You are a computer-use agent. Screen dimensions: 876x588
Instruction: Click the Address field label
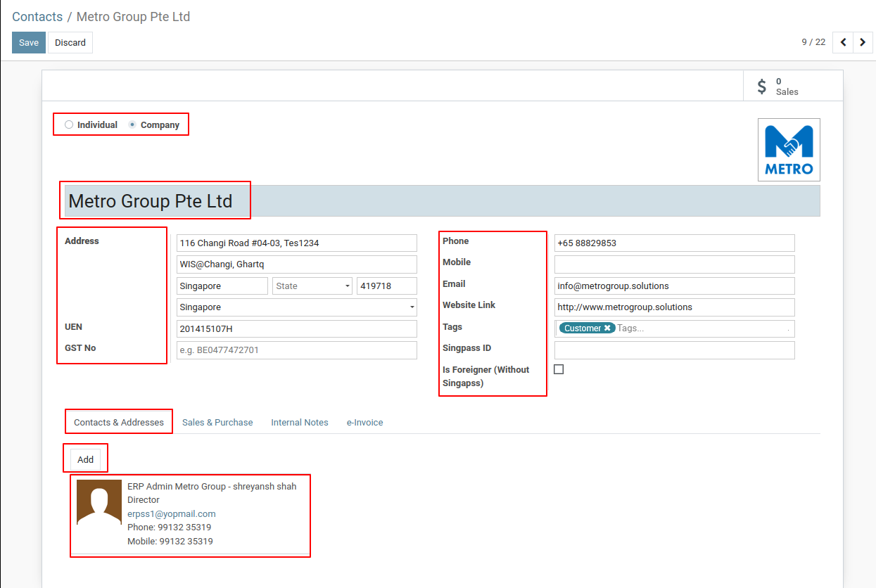click(x=82, y=241)
